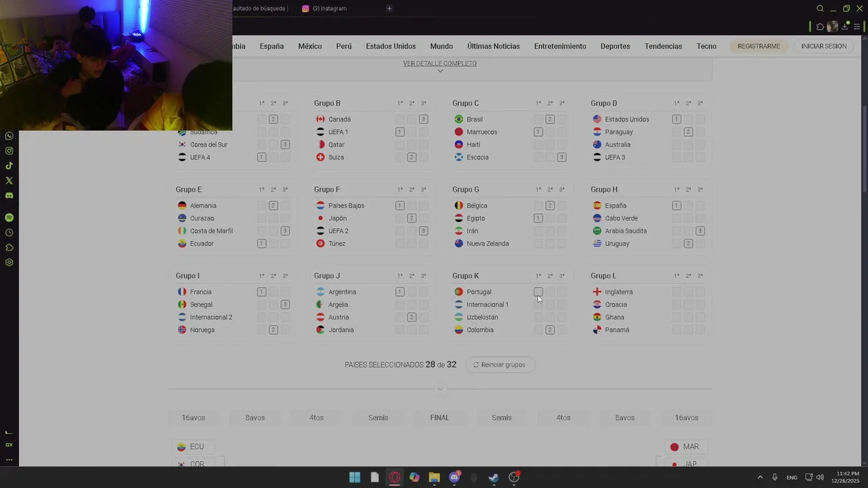Open WhatsApp from the Opera sidebar
868x488 pixels.
coord(9,136)
